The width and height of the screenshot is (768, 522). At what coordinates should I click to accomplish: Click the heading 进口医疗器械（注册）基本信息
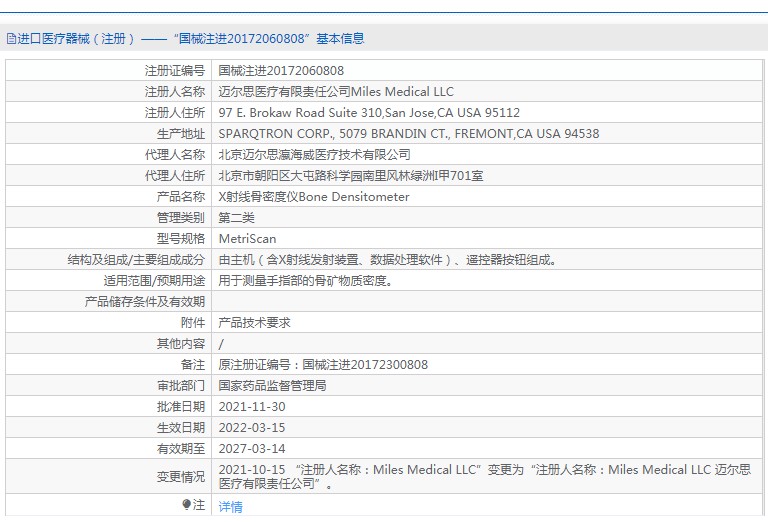click(186, 39)
